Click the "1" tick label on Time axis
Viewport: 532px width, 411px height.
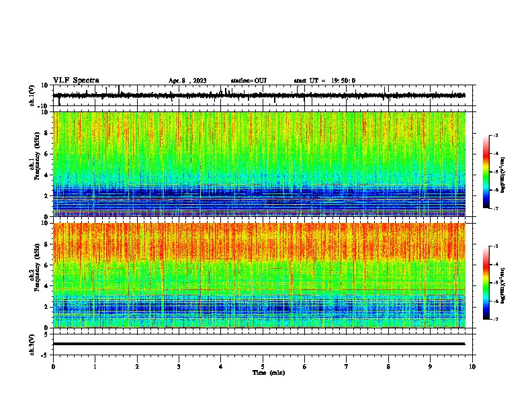(x=95, y=367)
